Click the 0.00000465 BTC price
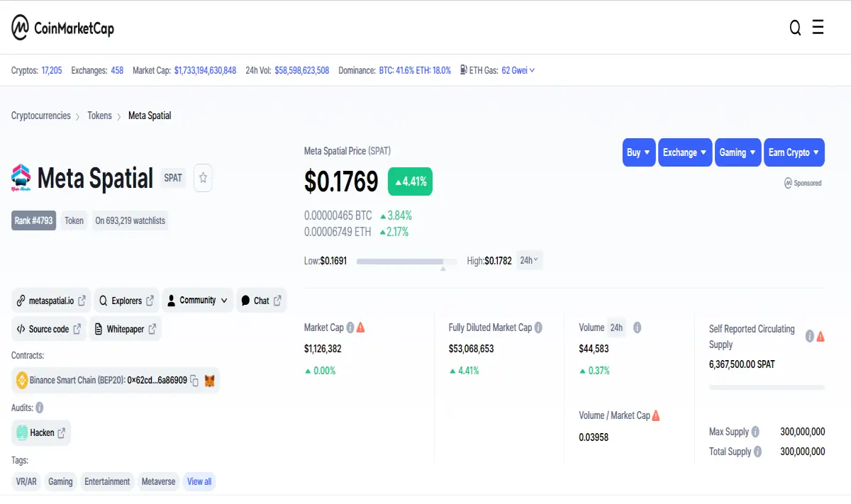 (338, 215)
